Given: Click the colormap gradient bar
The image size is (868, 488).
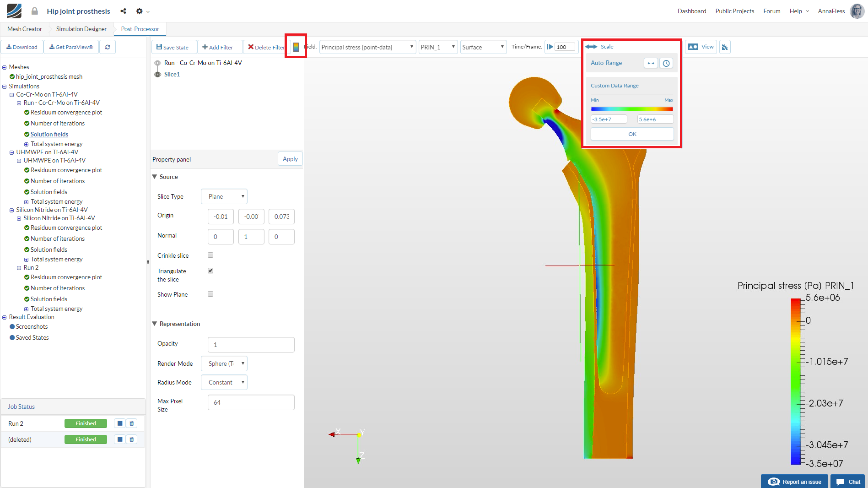Looking at the screenshot, I should click(x=631, y=108).
